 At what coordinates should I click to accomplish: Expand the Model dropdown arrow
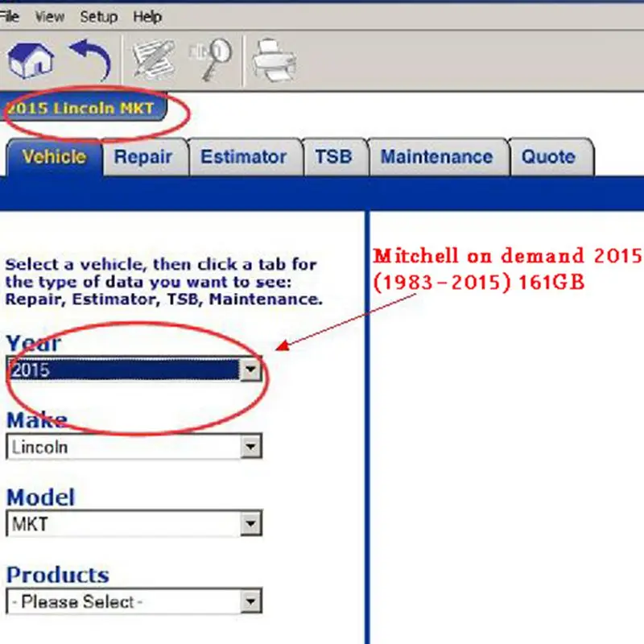(x=250, y=524)
